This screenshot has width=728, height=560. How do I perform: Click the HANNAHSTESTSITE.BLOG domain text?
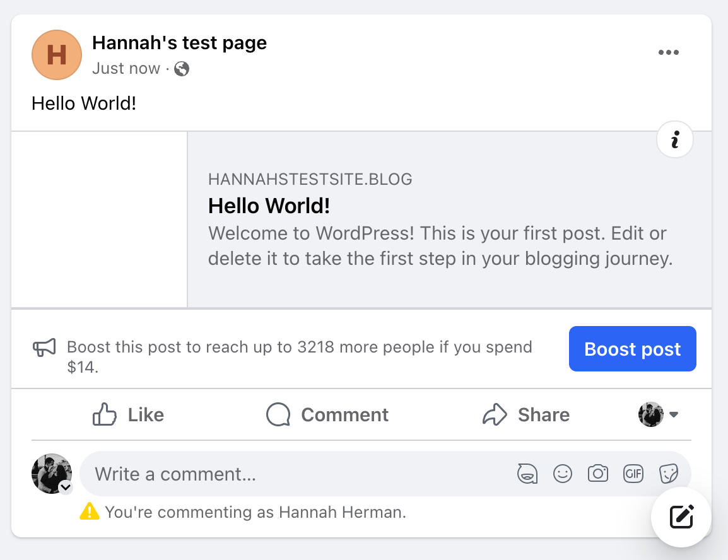coord(310,179)
